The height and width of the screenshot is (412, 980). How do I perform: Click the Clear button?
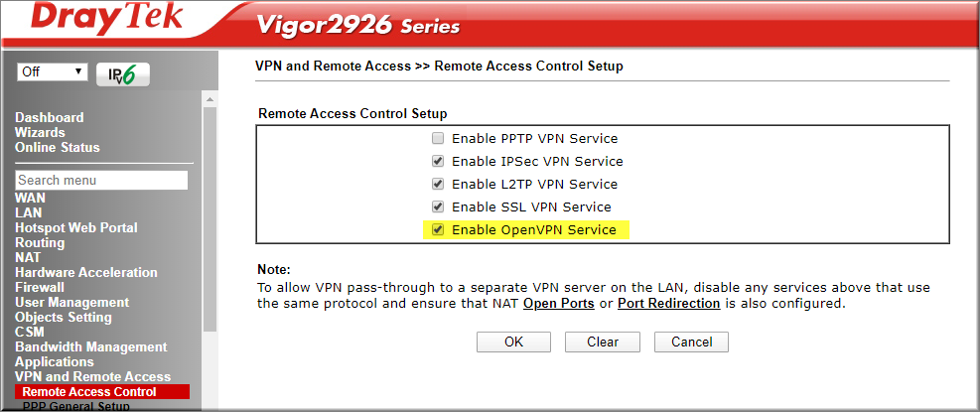603,342
